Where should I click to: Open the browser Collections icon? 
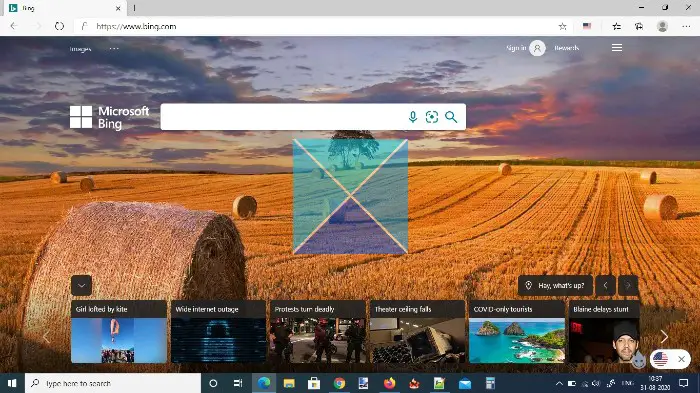(x=639, y=26)
